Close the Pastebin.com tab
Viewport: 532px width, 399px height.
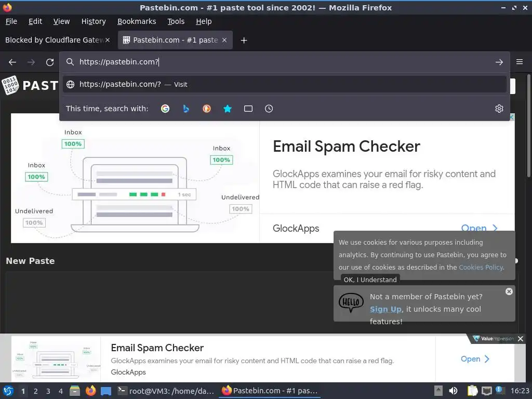tap(224, 40)
